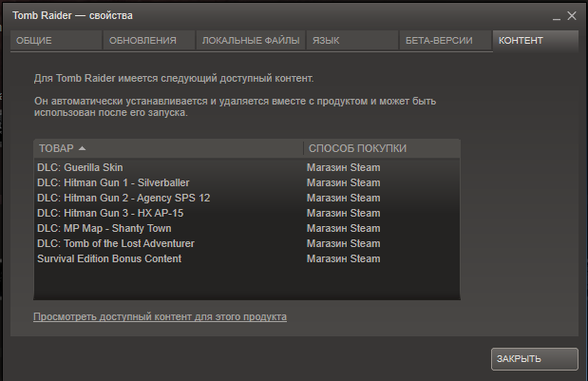Open the БЕТА-ВЕРСИИ tab
The image size is (588, 381).
pos(446,41)
